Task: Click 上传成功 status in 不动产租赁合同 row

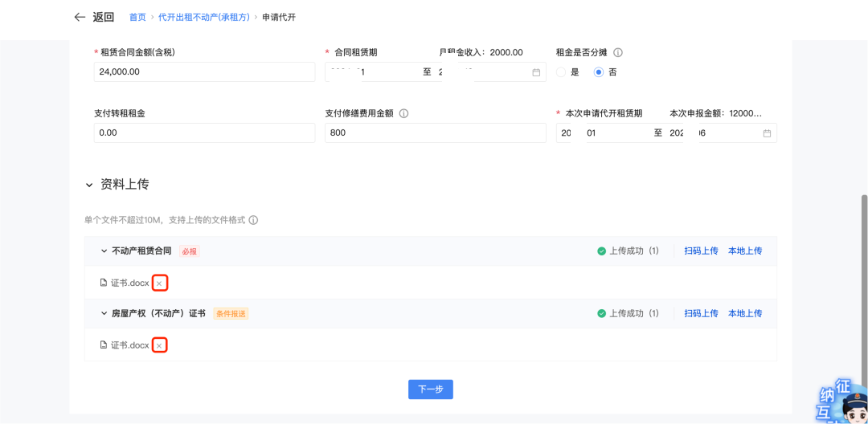Action: [628, 251]
